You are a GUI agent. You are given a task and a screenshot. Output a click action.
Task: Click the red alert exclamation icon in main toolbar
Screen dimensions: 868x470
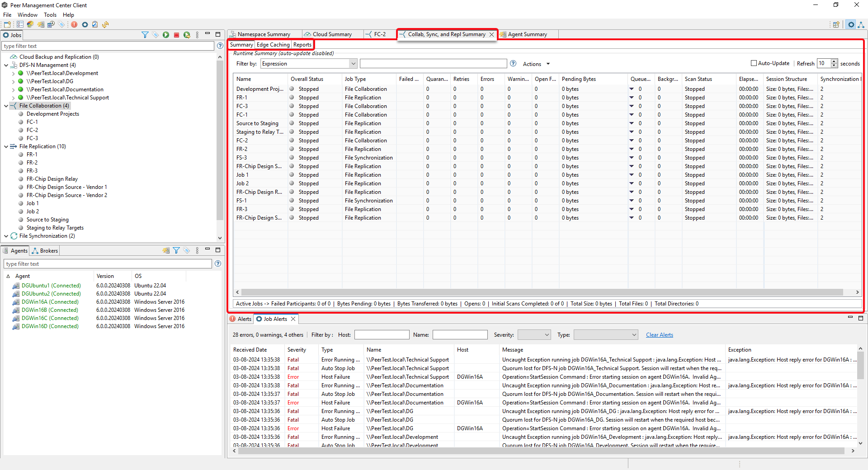[74, 24]
